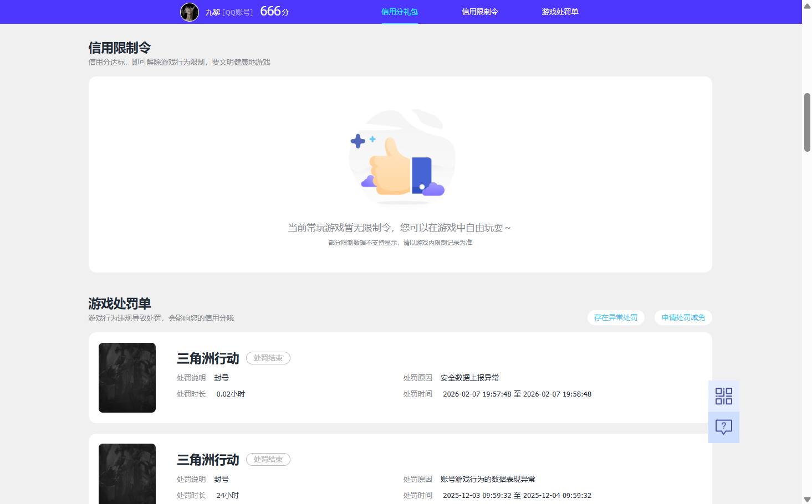
Task: Open the help question chat icon
Action: coord(723,427)
